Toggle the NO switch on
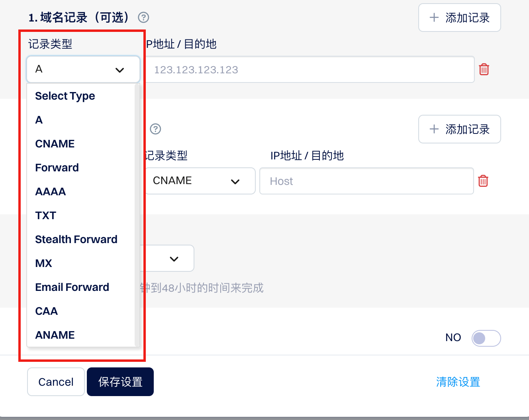This screenshot has height=420, width=529. 486,338
